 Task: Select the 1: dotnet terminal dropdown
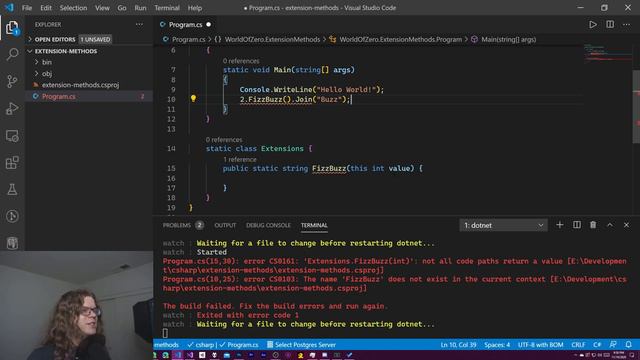(503, 225)
